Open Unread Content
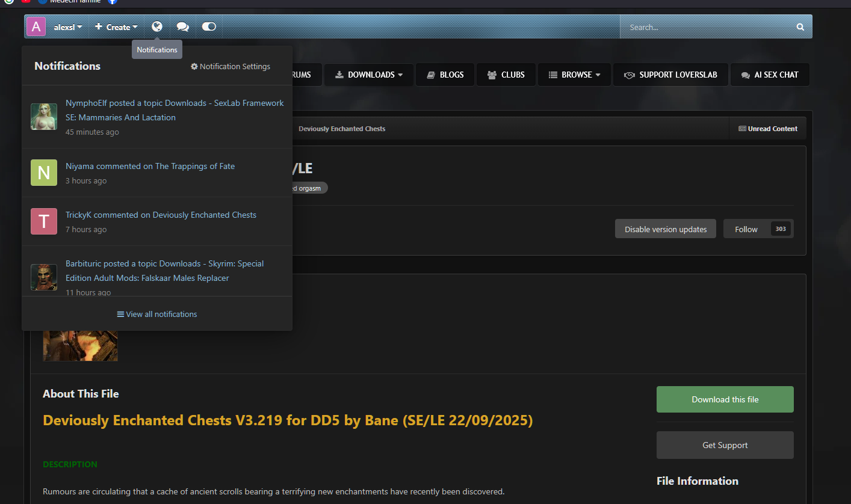Screen dimensions: 851x504 tap(768, 129)
